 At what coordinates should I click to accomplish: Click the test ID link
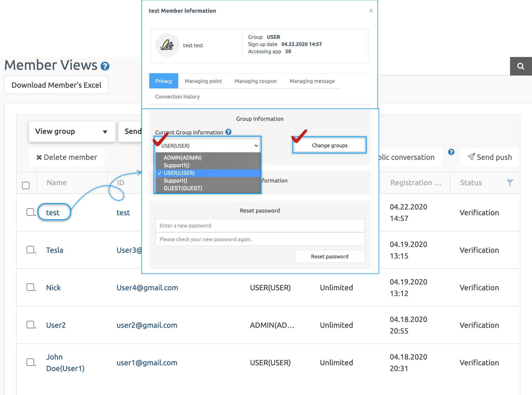point(123,213)
